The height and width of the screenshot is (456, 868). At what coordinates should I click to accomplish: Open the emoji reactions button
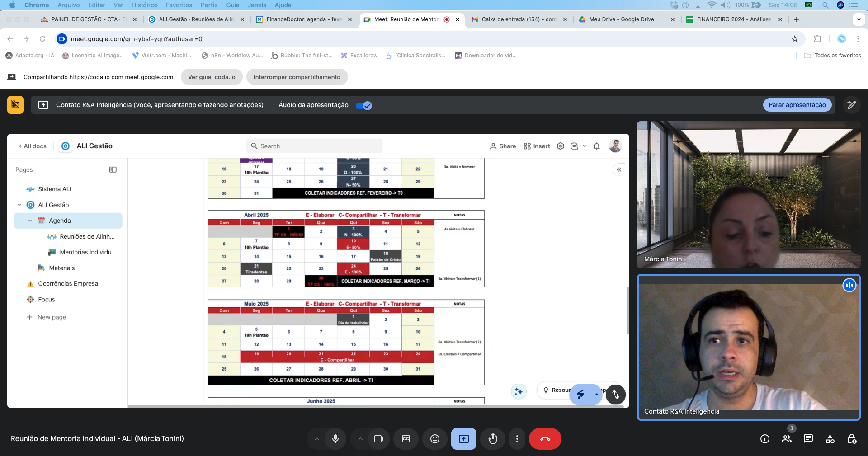pos(435,439)
